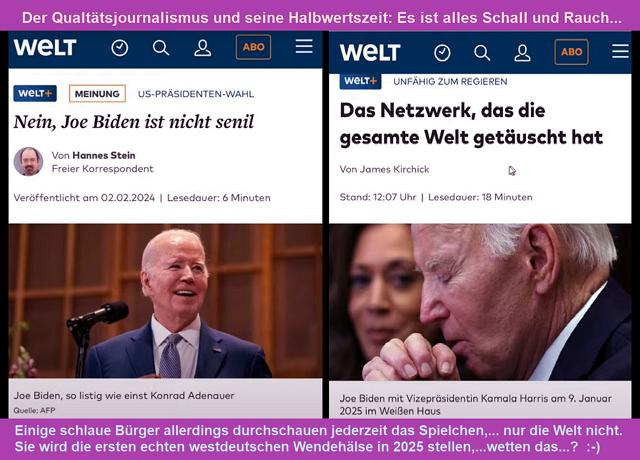Open the clock icon in right header

pyautogui.click(x=442, y=53)
